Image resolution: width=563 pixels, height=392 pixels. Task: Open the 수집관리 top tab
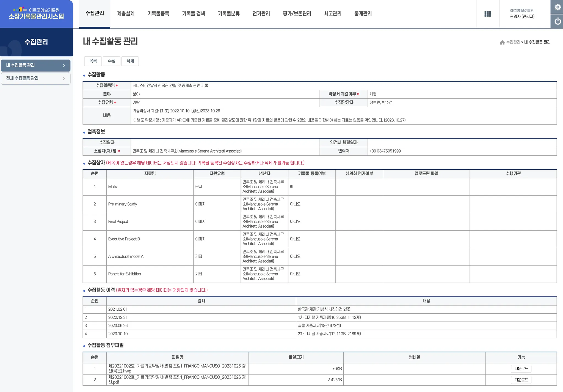click(x=95, y=13)
